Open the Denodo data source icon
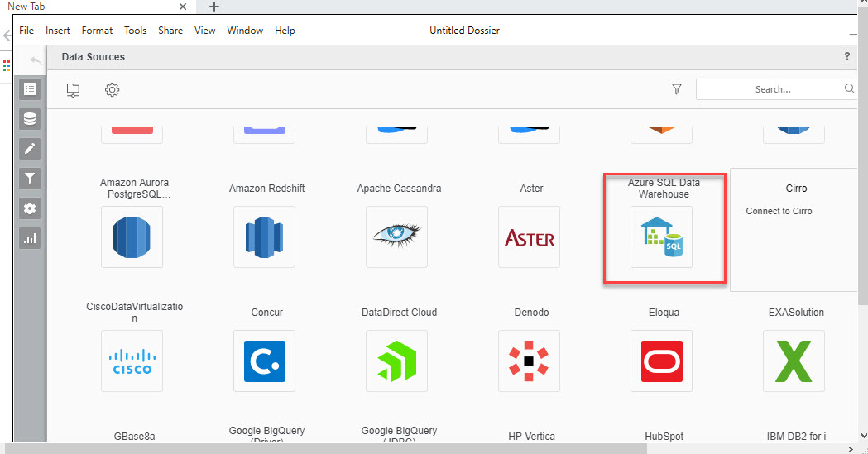 [x=529, y=361]
